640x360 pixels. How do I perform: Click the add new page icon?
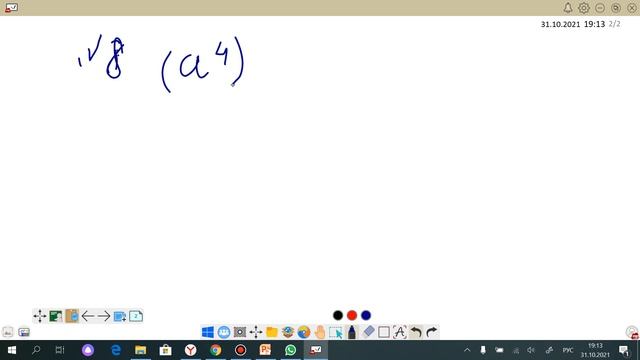point(120,316)
